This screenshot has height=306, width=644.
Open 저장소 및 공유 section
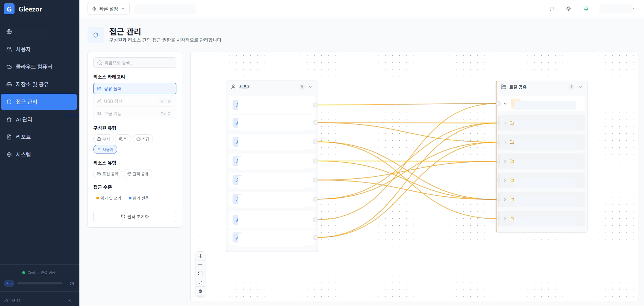(39, 84)
